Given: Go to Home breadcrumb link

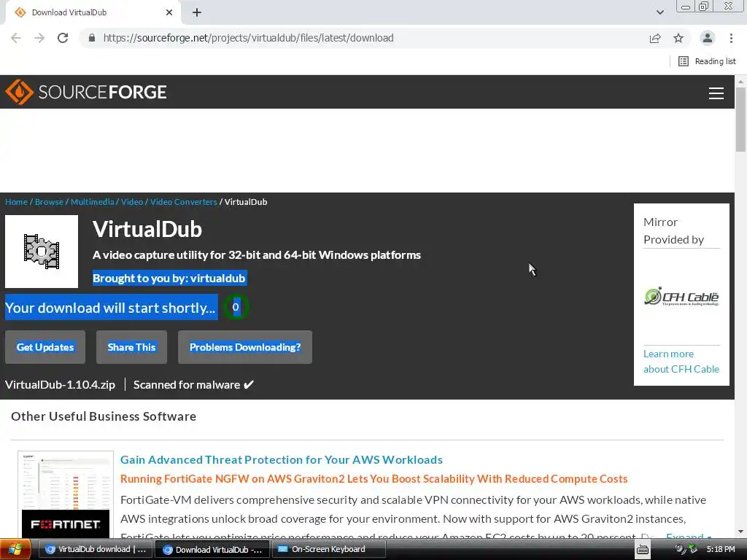Looking at the screenshot, I should pyautogui.click(x=16, y=202).
